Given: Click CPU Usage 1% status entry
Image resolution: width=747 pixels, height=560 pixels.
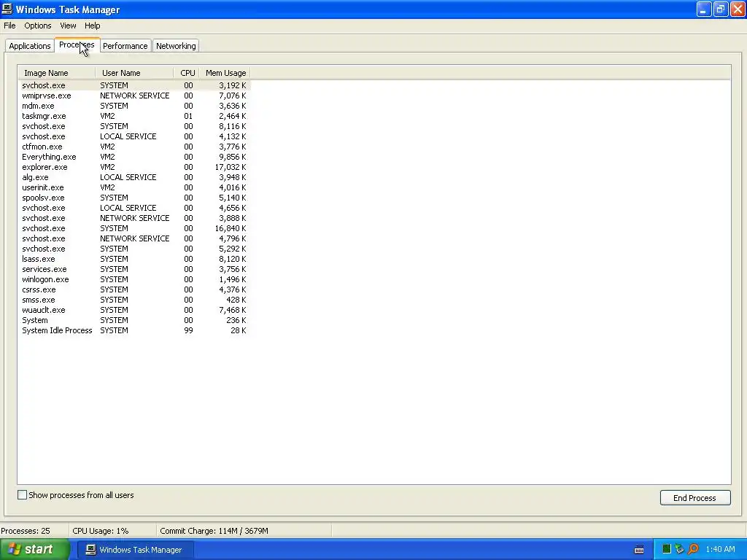Looking at the screenshot, I should (x=101, y=531).
